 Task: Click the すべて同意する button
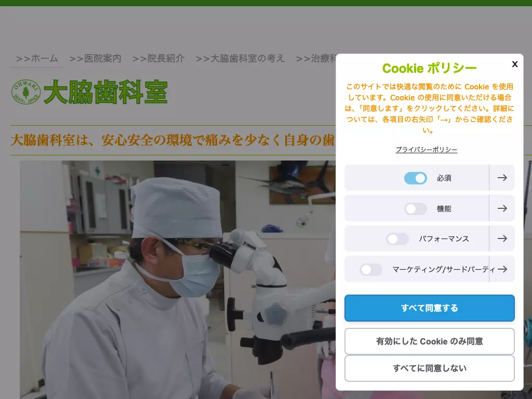coord(430,308)
